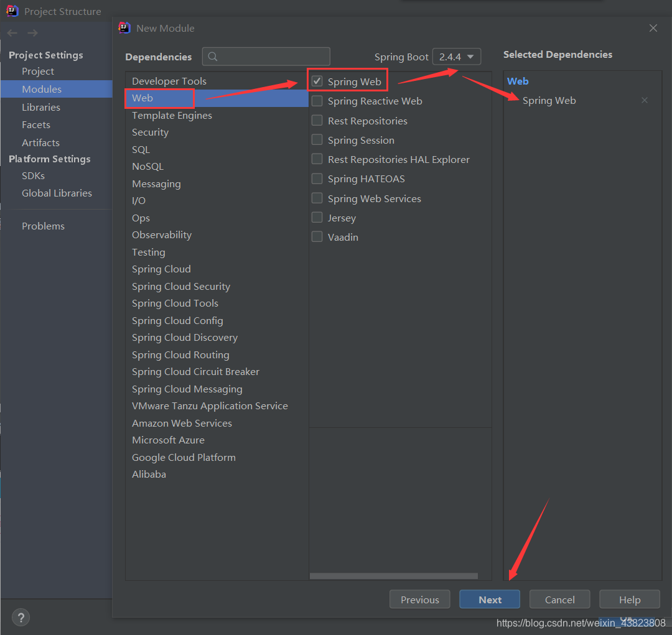Click Spring Web in Selected Dependencies
The width and height of the screenshot is (672, 635).
tap(549, 101)
